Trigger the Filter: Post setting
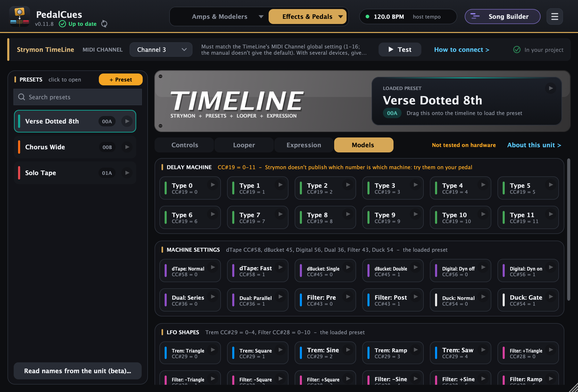The width and height of the screenshot is (578, 392). click(393, 300)
